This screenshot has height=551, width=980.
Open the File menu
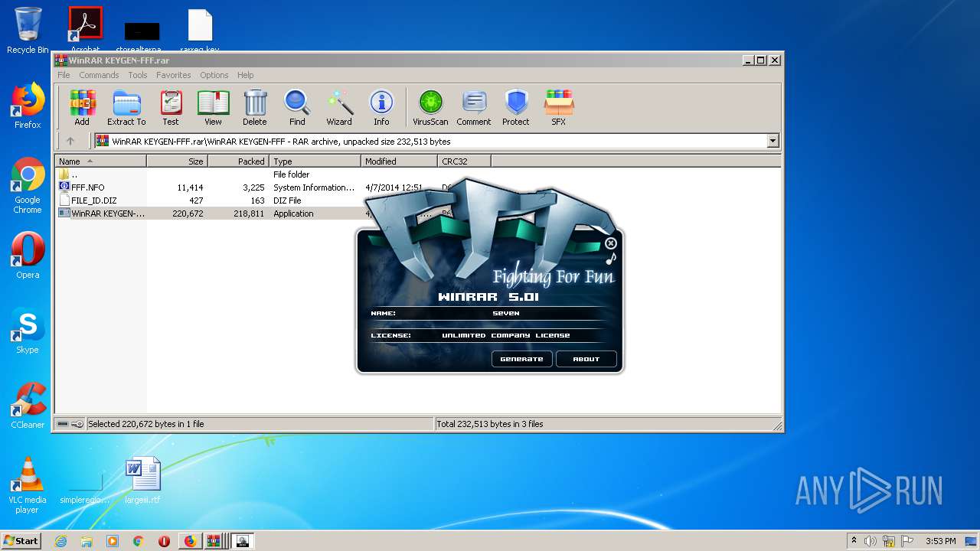(x=64, y=75)
